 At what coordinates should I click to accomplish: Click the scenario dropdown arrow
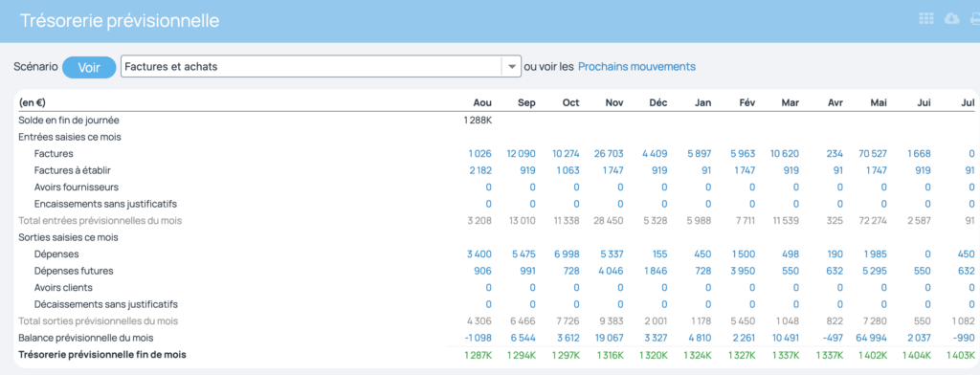[511, 66]
